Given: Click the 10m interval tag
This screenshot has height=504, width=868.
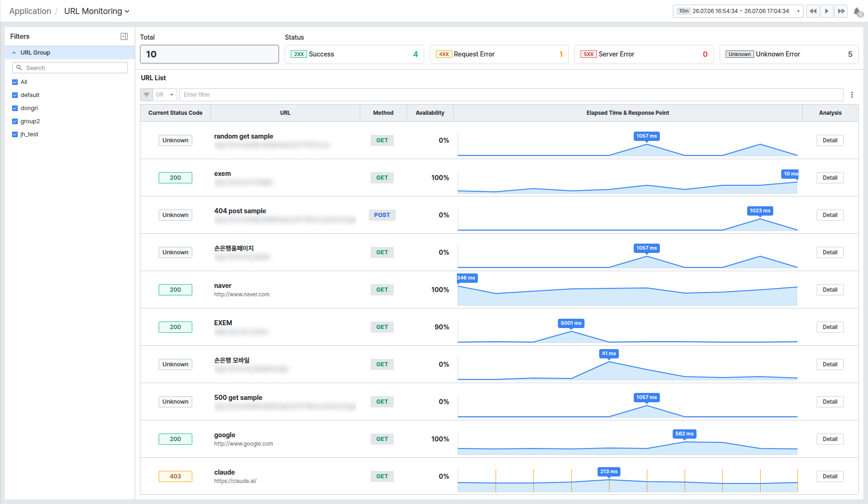Looking at the screenshot, I should click(684, 11).
